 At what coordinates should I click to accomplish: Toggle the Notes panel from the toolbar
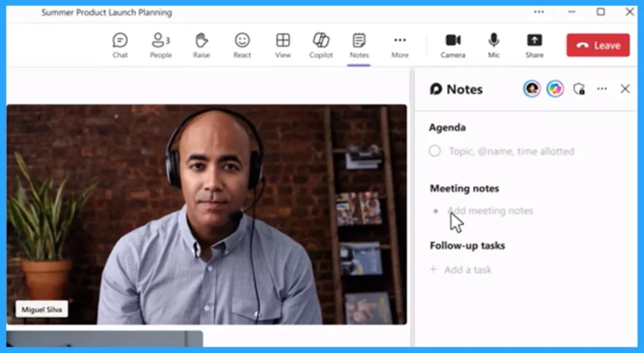(x=359, y=45)
